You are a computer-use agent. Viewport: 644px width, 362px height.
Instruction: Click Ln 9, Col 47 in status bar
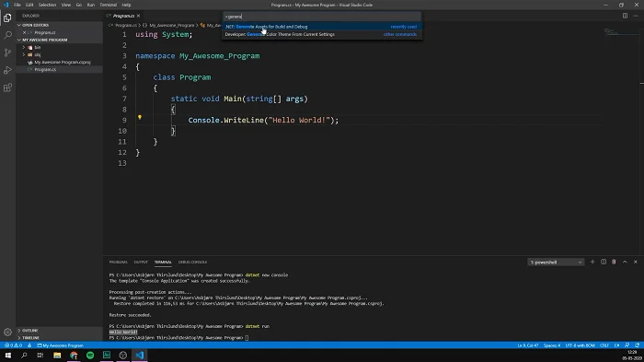[x=528, y=345]
